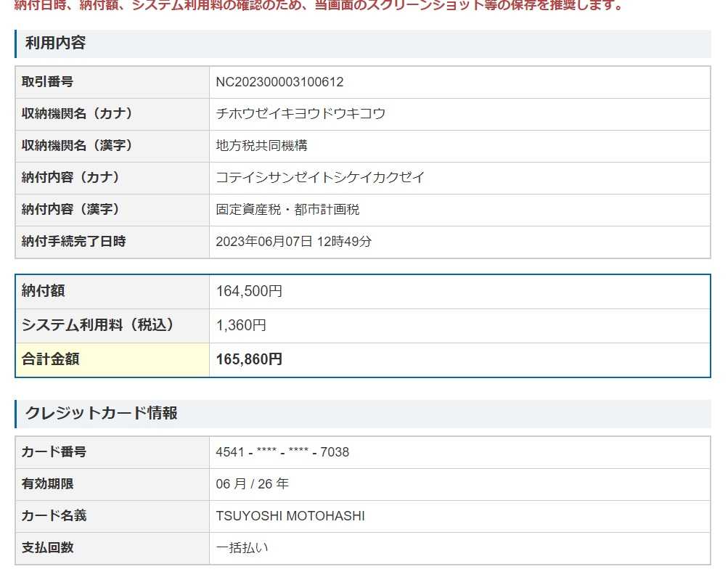
Task: Click the bold total 165,860円
Action: click(x=249, y=359)
